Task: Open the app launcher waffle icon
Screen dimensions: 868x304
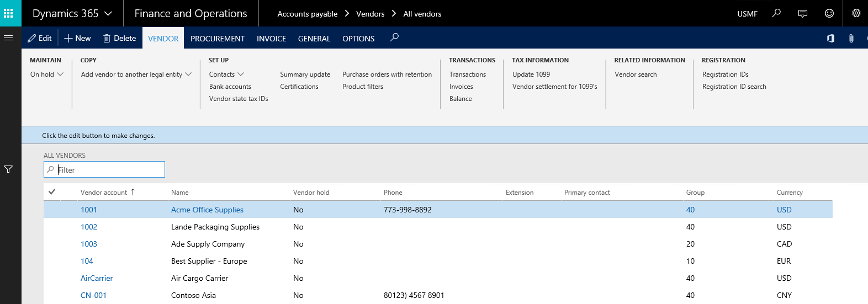Action: [8, 13]
